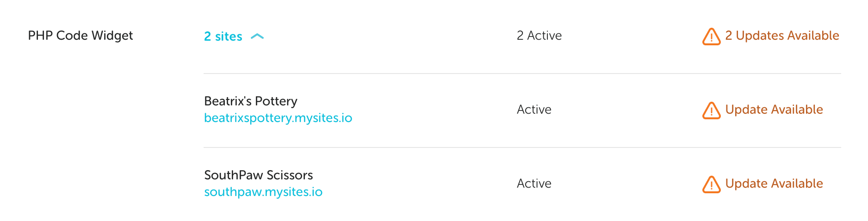Click the word "Widget" in the plugin title
The height and width of the screenshot is (221, 868).
pyautogui.click(x=112, y=36)
